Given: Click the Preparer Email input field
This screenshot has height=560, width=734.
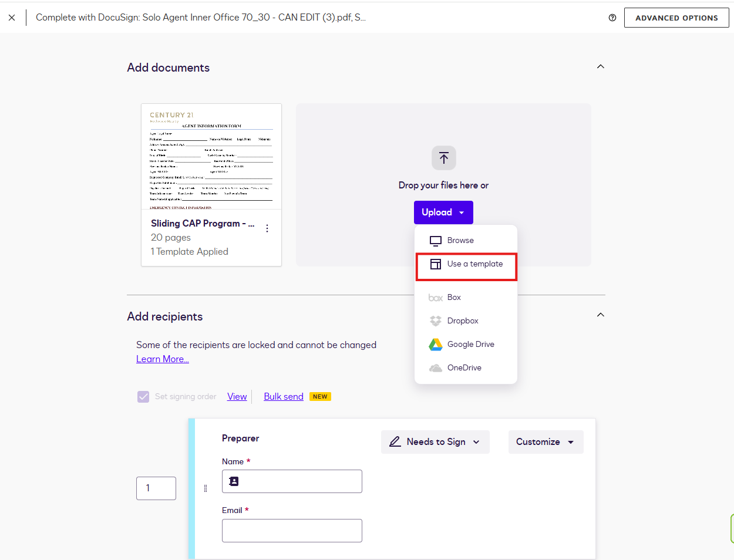Looking at the screenshot, I should (292, 531).
